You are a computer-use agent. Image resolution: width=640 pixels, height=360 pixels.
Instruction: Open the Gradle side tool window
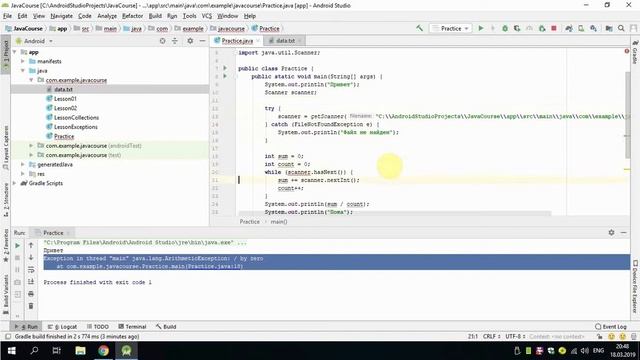635,52
